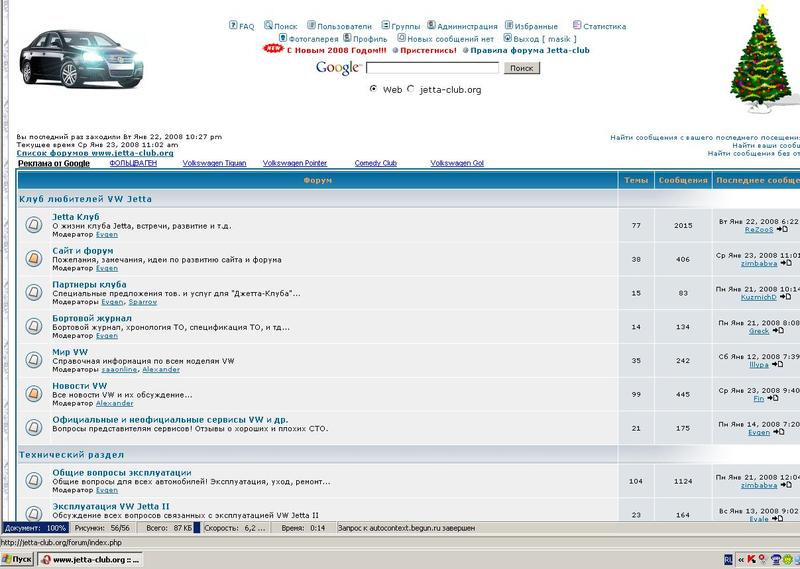The width and height of the screenshot is (800, 569).
Task: Open Общие вопросы эксплуатации forum
Action: click(x=122, y=473)
